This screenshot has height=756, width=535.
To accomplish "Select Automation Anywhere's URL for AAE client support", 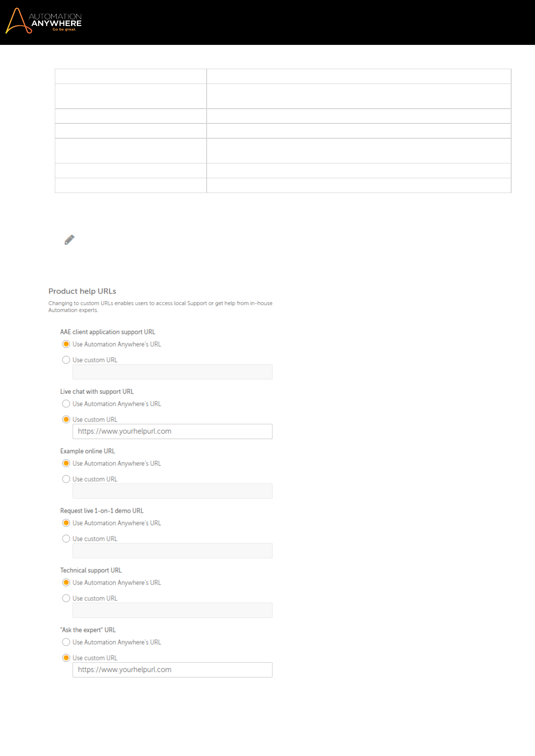I will 66,344.
